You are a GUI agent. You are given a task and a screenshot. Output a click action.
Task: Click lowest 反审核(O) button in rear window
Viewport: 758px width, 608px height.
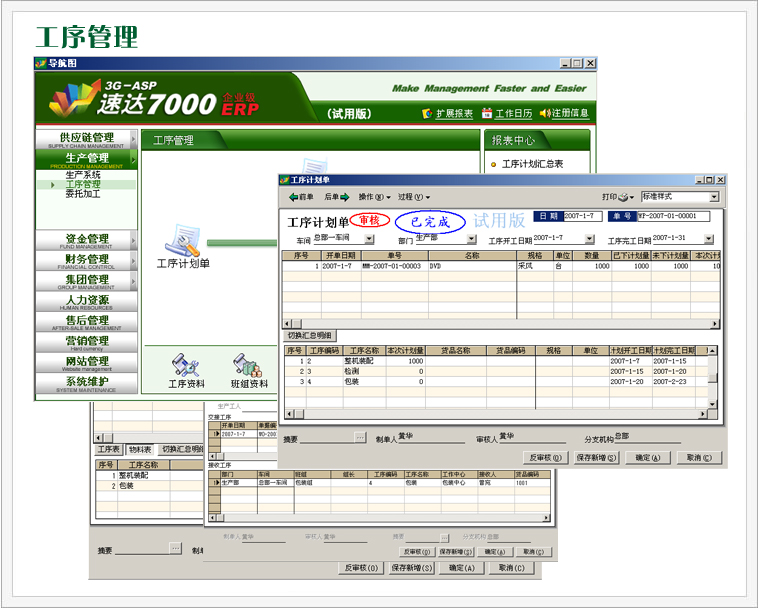coord(361,568)
